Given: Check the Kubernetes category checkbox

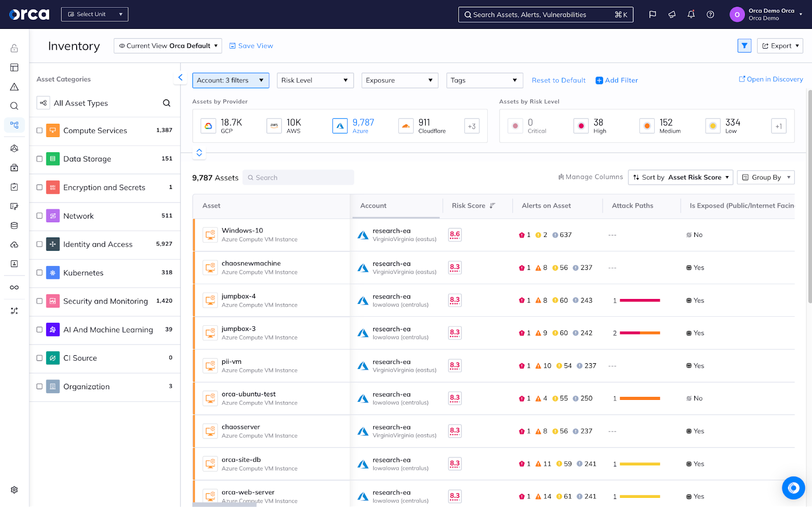Looking at the screenshot, I should [x=39, y=273].
